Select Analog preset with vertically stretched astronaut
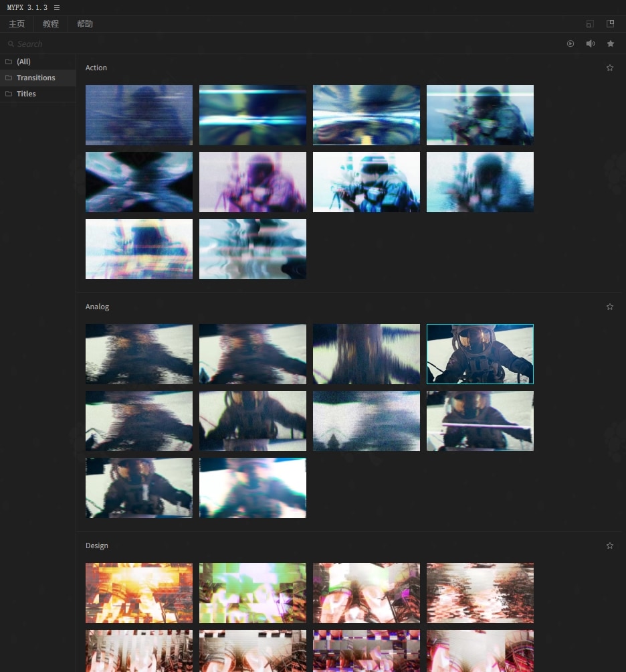Screen dimensions: 626x672 (367, 354)
